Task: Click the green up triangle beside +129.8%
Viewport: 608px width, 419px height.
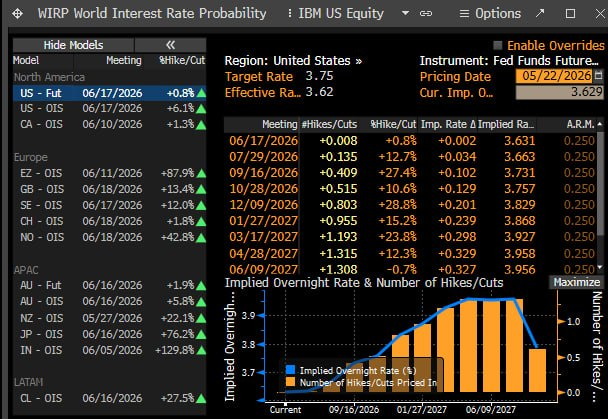Action: click(201, 350)
